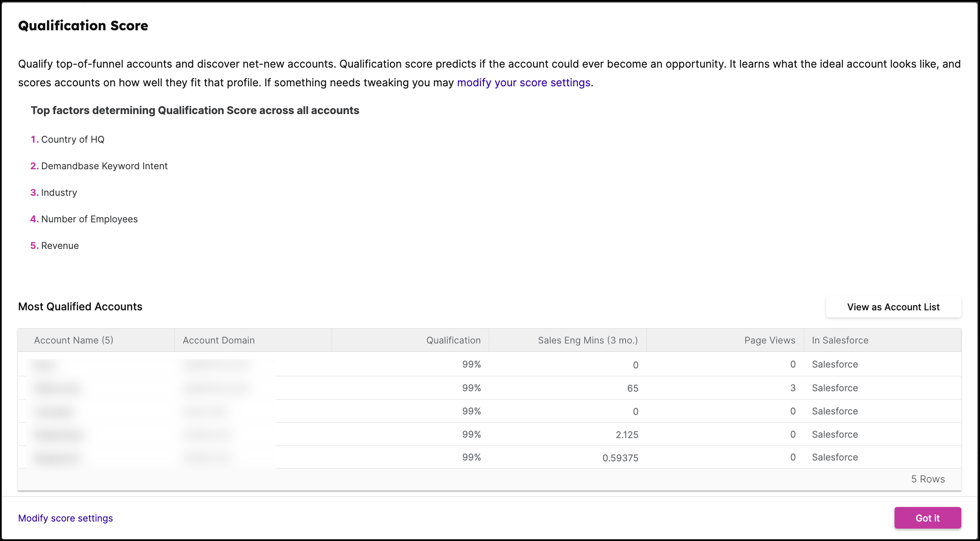Click the Number of Employees factor
Image resolution: width=980 pixels, height=541 pixels.
click(89, 219)
